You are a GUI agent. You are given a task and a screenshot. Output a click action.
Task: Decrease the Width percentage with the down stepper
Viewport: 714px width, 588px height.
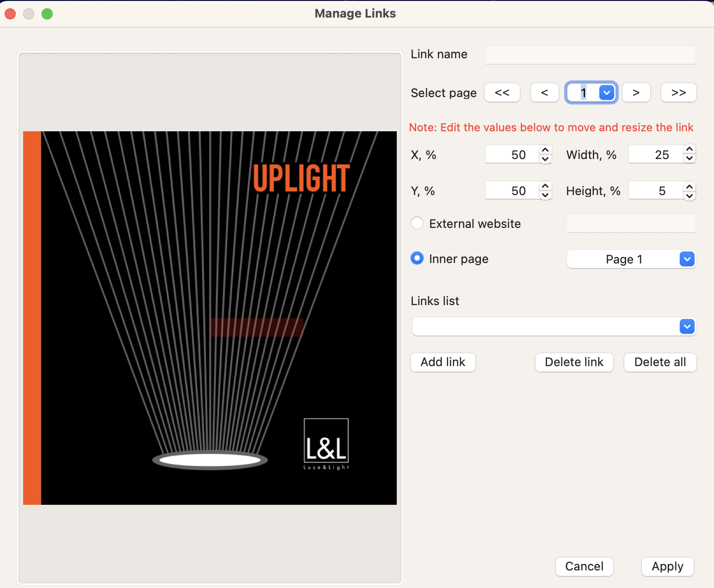point(689,158)
